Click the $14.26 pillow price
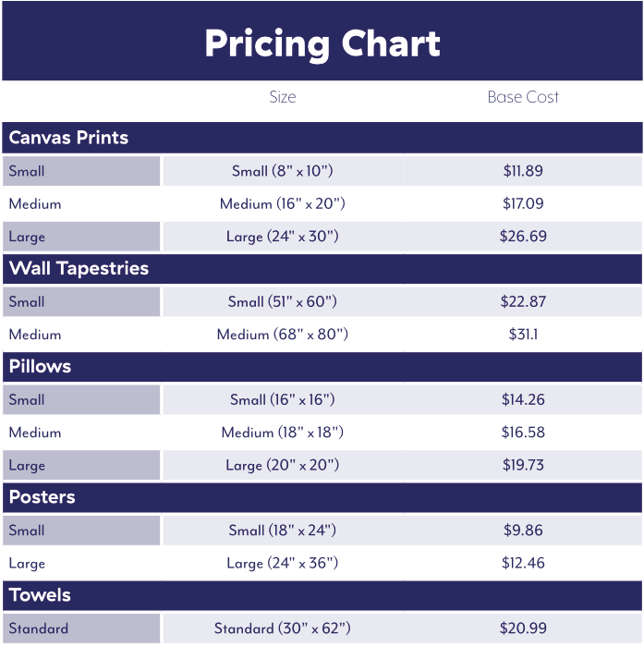The height and width of the screenshot is (647, 644). (523, 399)
